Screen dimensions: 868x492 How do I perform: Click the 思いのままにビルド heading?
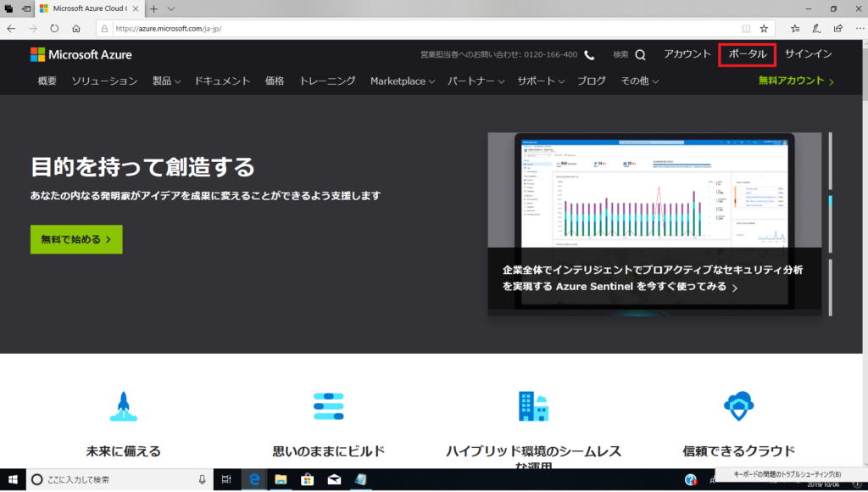328,451
